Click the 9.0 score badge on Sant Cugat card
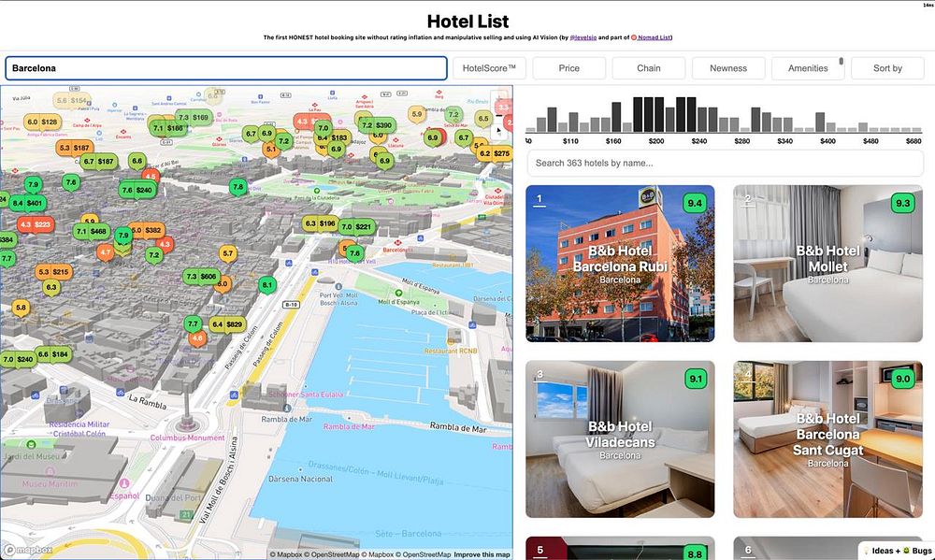Image resolution: width=935 pixels, height=560 pixels. tap(903, 379)
